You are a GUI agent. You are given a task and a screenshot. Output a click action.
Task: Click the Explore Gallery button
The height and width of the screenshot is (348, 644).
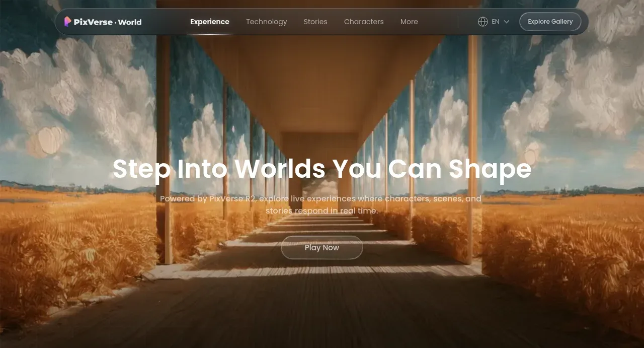coord(550,22)
